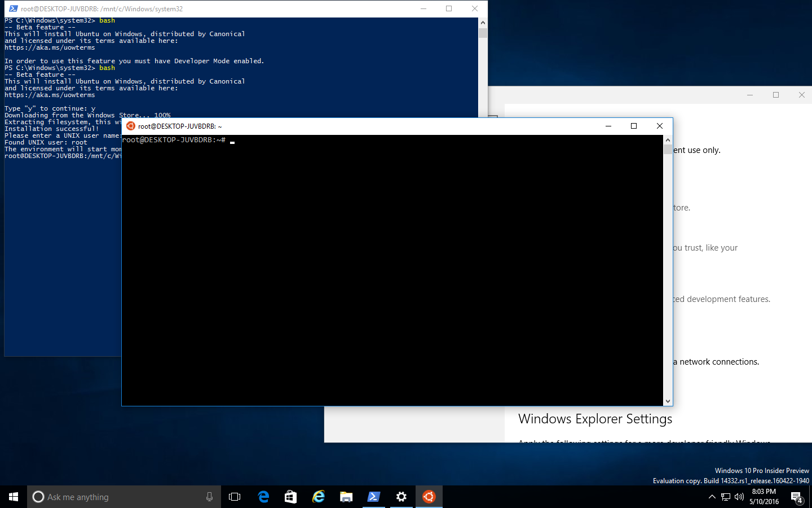Activate Cortana voice input with the microphone icon
This screenshot has height=508, width=812.
[209, 497]
